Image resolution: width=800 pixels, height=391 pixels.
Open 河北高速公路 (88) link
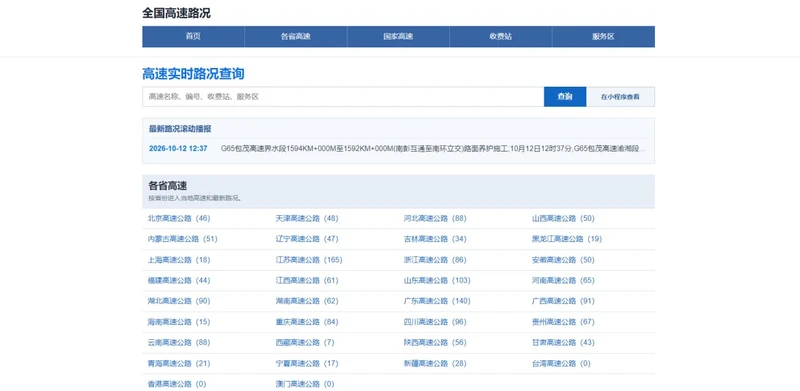coord(435,218)
